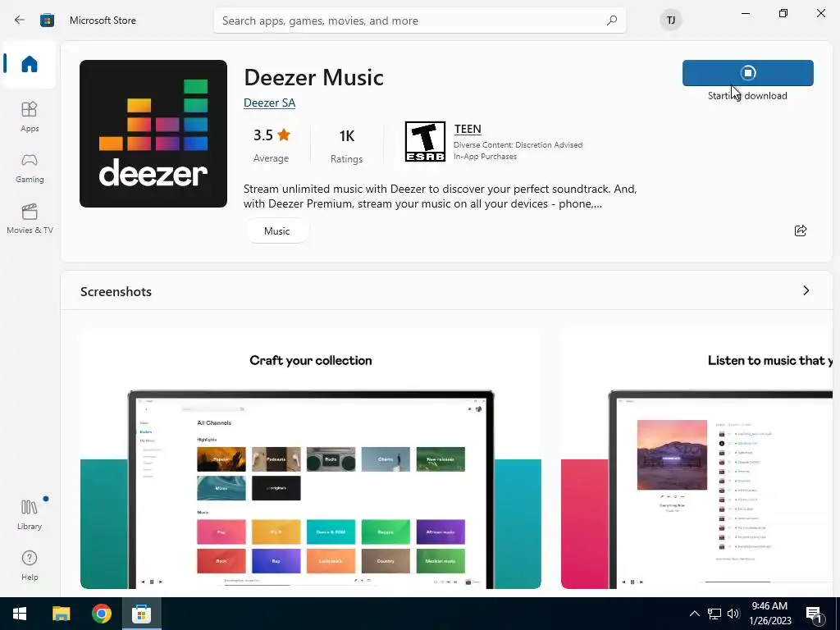840x630 pixels.
Task: Open Movies & TV section
Action: click(30, 218)
